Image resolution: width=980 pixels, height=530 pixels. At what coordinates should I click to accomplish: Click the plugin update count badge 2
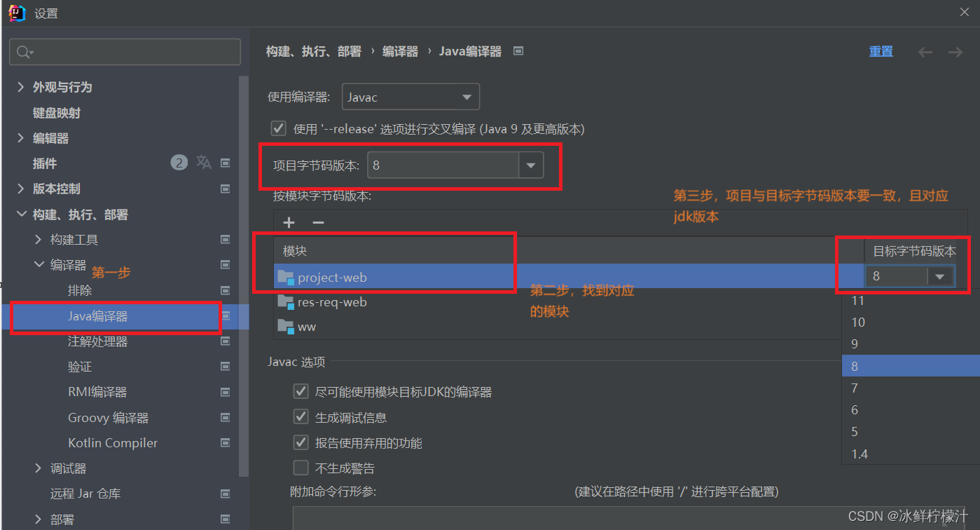point(179,163)
